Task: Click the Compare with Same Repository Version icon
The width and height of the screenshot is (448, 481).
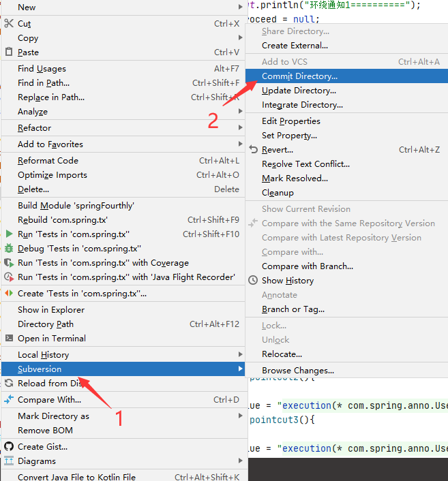Action: (253, 223)
